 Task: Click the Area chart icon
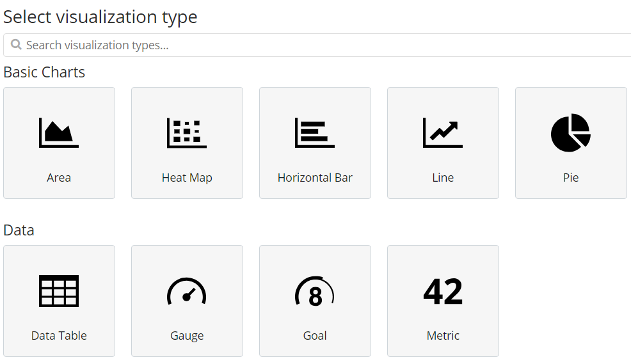tap(59, 132)
